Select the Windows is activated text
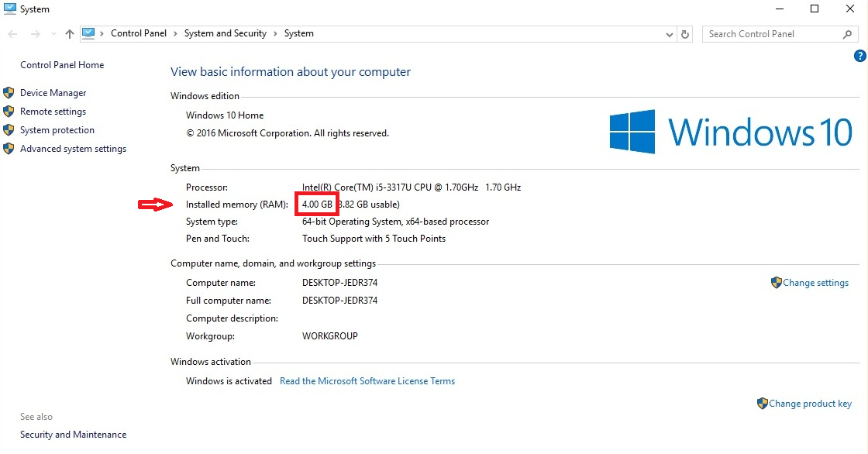The width and height of the screenshot is (868, 454). click(229, 381)
